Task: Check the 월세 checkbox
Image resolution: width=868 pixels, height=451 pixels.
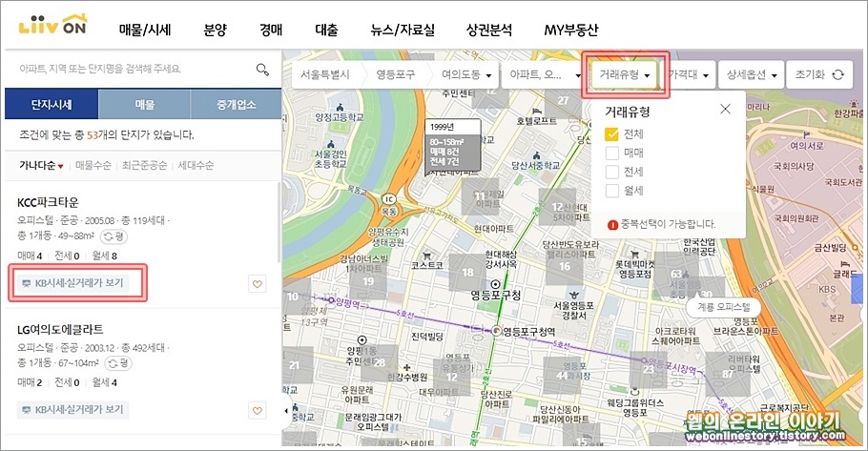Action: (611, 191)
